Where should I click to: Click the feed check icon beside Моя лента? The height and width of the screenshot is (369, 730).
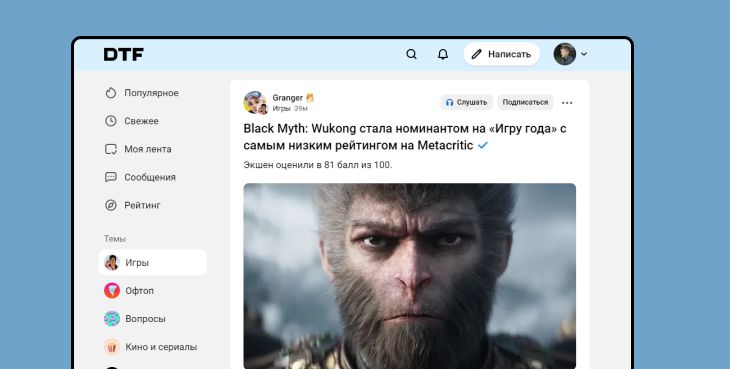click(x=111, y=149)
